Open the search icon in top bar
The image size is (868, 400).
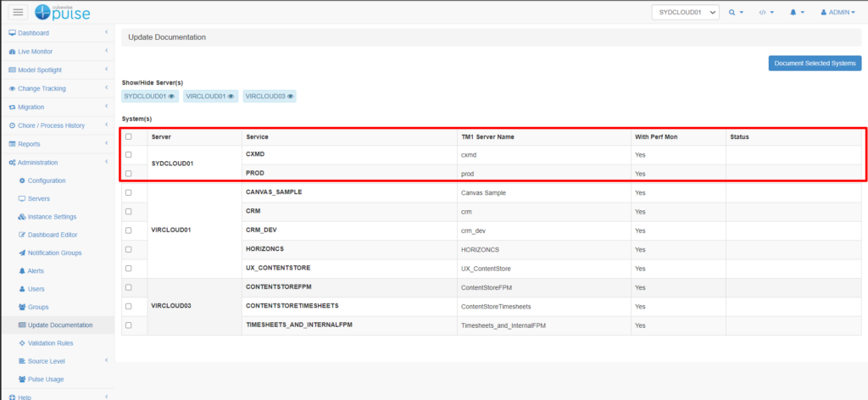(x=734, y=13)
